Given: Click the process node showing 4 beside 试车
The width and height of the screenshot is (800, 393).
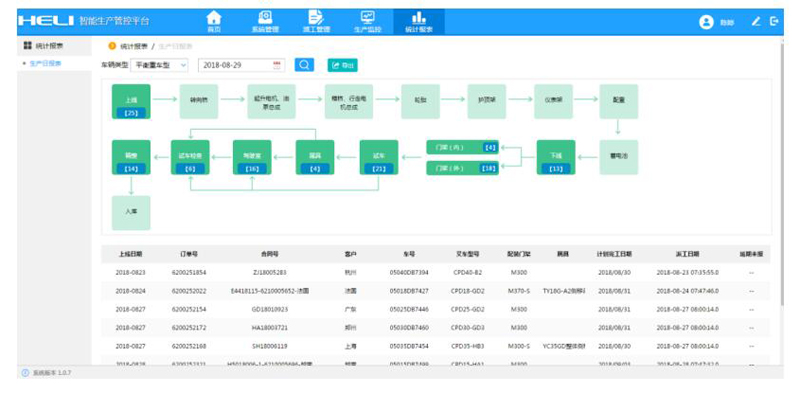Looking at the screenshot, I should coord(315,157).
